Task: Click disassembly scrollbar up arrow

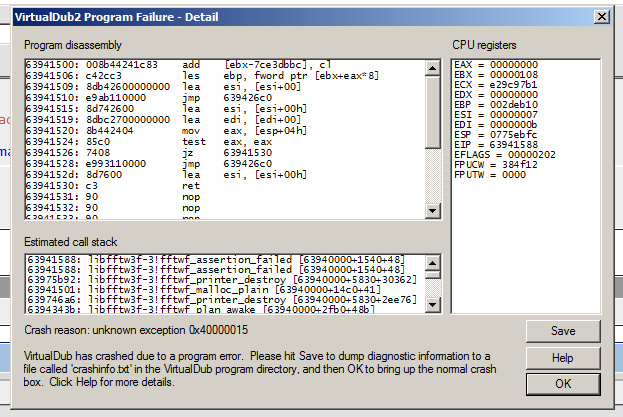Action: [x=432, y=68]
